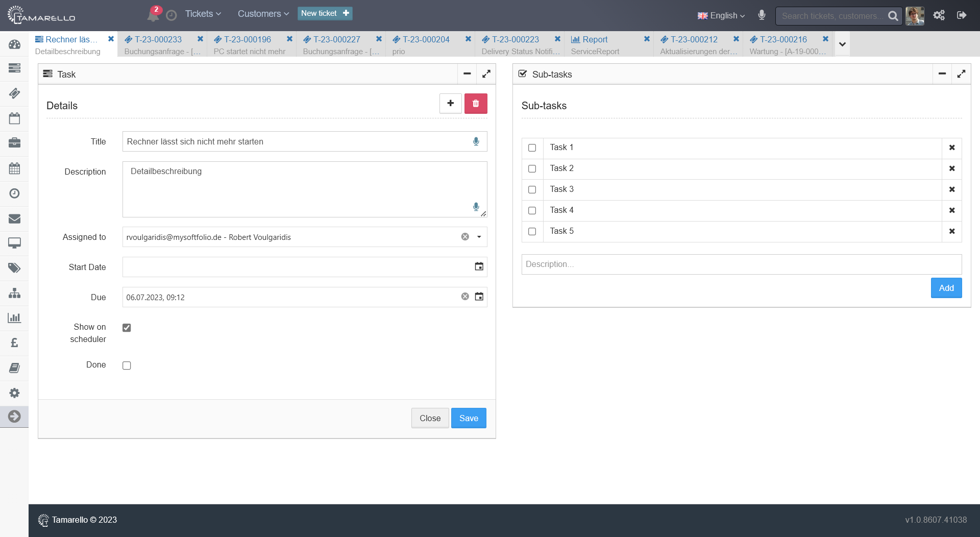This screenshot has height=537, width=980.
Task: Open the blank calendar icon in sidebar
Action: tap(14, 118)
